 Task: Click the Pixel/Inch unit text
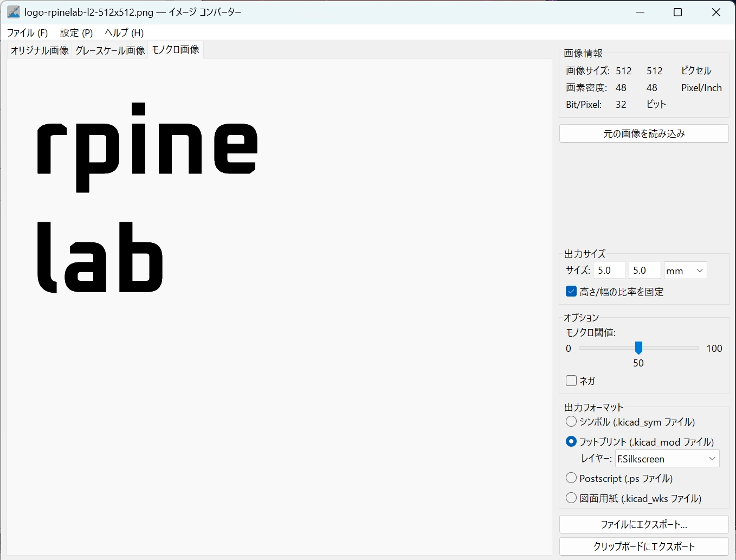click(701, 88)
